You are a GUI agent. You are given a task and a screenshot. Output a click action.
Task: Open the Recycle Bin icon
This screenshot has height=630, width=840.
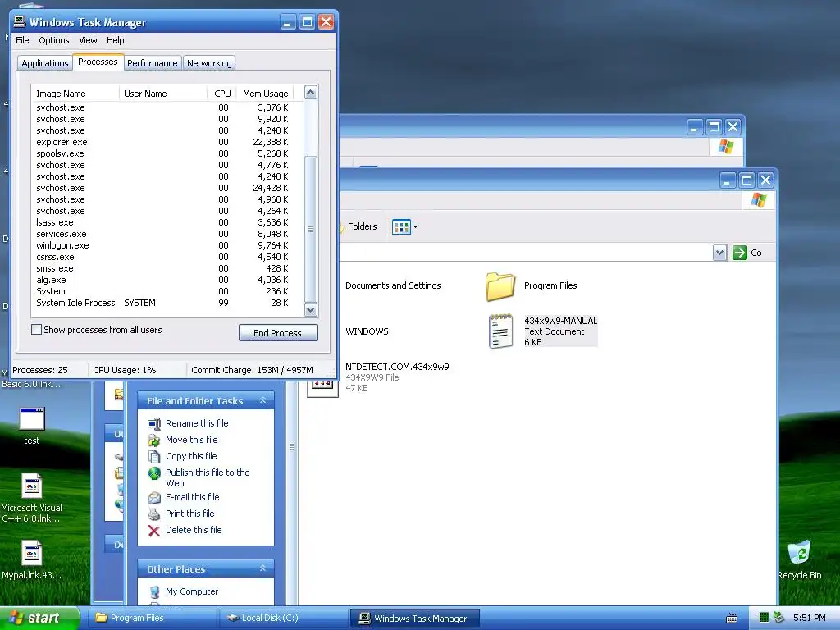pyautogui.click(x=799, y=552)
